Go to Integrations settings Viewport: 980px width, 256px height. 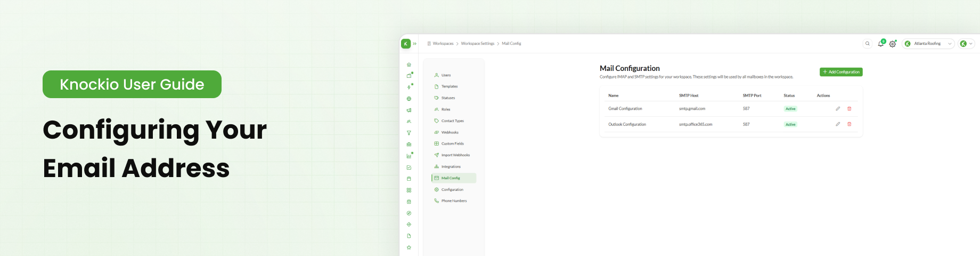pyautogui.click(x=454, y=166)
